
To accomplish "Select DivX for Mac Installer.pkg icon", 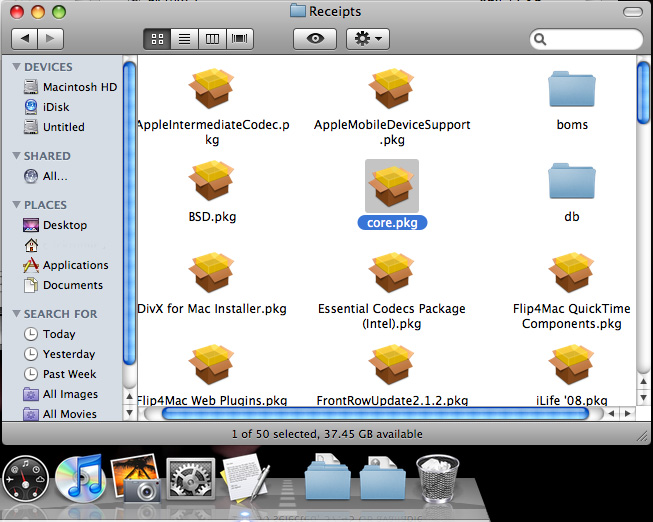I will pyautogui.click(x=212, y=272).
